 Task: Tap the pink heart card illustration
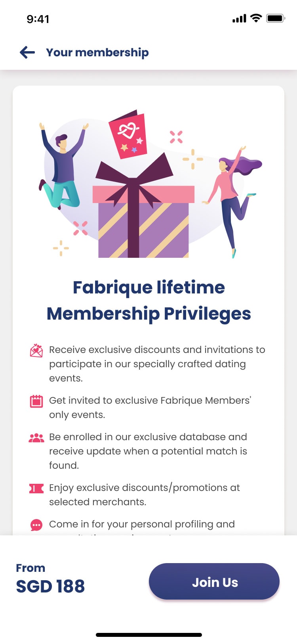click(x=128, y=136)
